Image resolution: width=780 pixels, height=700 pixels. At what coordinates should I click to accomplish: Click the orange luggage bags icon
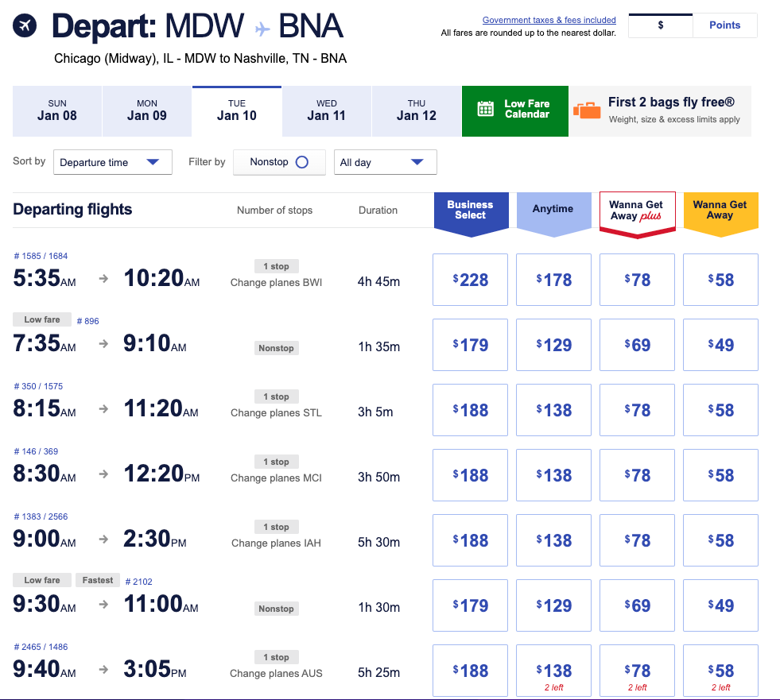point(587,110)
